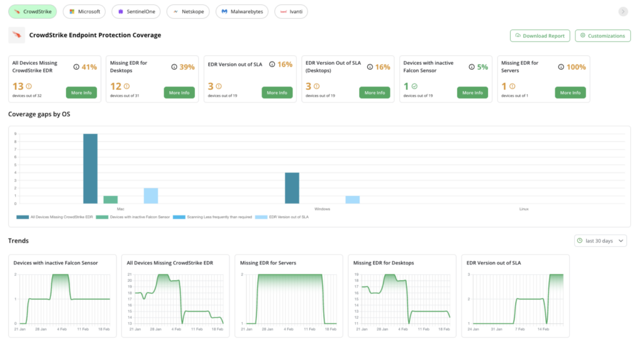Select the Ivanti tab
Screen dimensions: 644x341
(291, 11)
